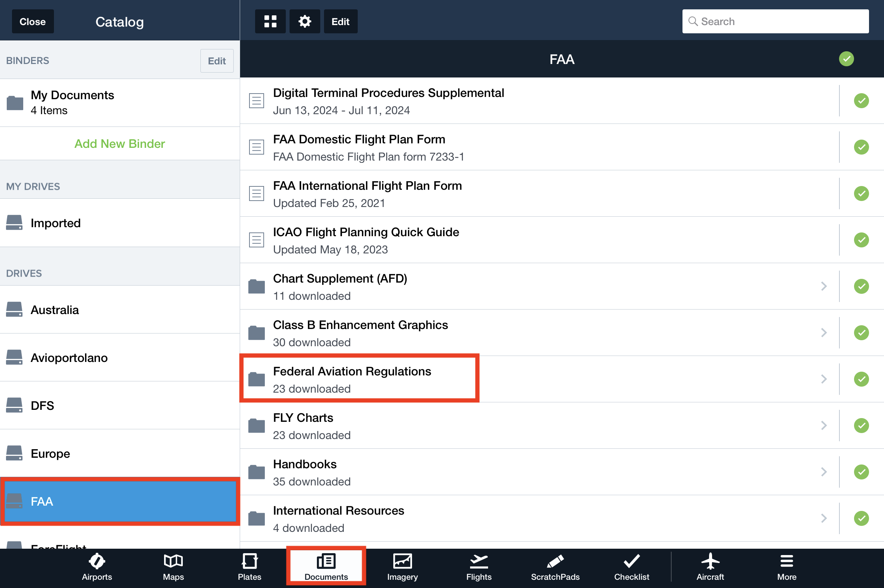Click Add New Binder
This screenshot has width=884, height=588.
click(x=120, y=144)
